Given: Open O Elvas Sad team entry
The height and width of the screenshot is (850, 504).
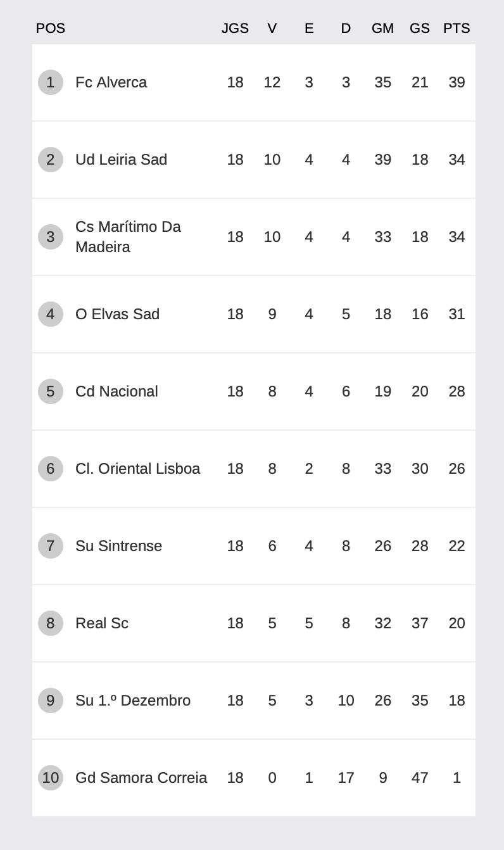Looking at the screenshot, I should coord(117,314).
